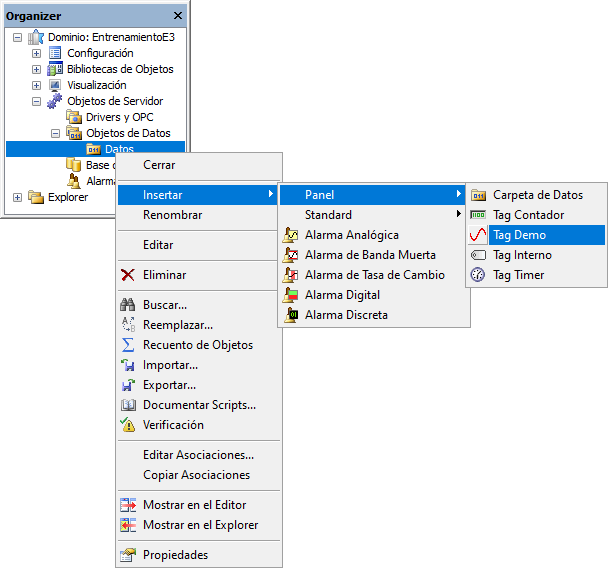Click the Alarma Digital icon
The height and width of the screenshot is (568, 608).
[291, 295]
